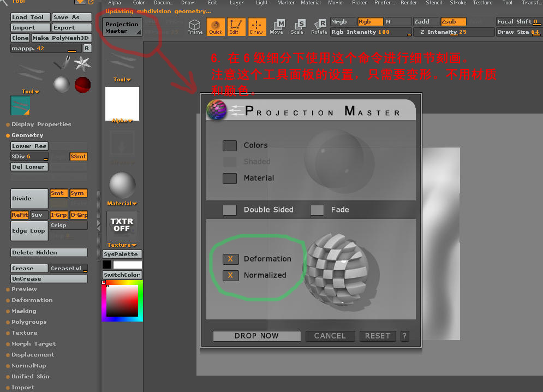Screen dimensions: 543x392
Task: Open the Material dropdown under the sphere
Action: tap(122, 204)
